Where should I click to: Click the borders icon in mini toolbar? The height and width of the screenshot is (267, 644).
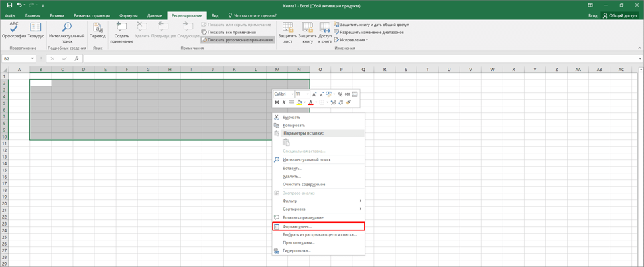(x=322, y=102)
